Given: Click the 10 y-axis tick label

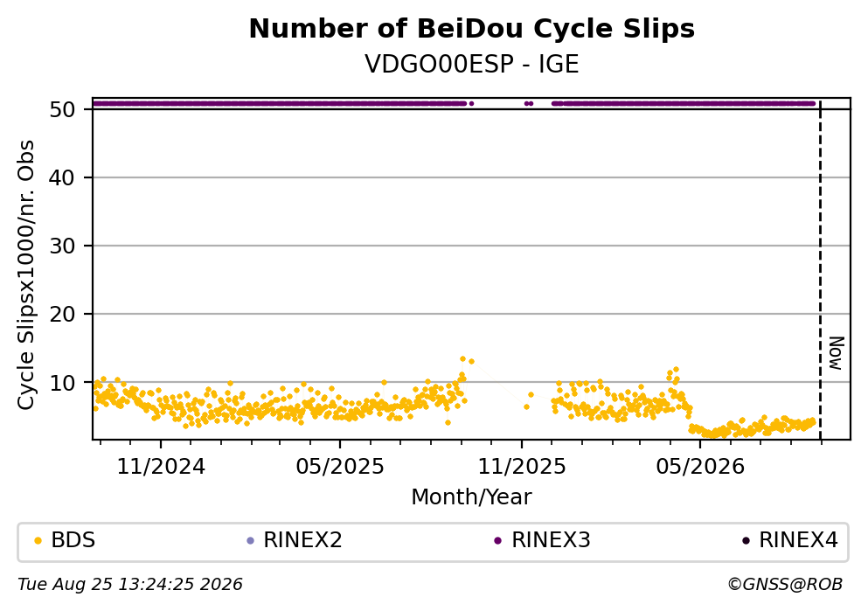Looking at the screenshot, I should pyautogui.click(x=62, y=383).
